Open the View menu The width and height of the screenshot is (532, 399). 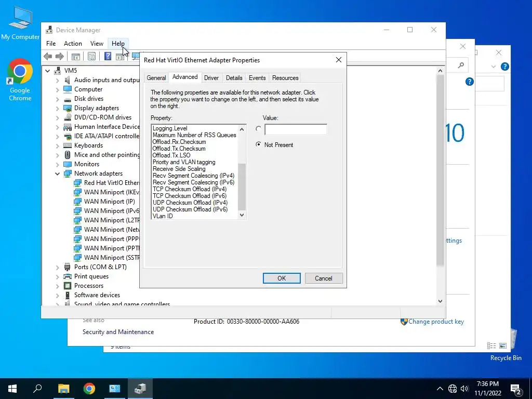pyautogui.click(x=97, y=44)
